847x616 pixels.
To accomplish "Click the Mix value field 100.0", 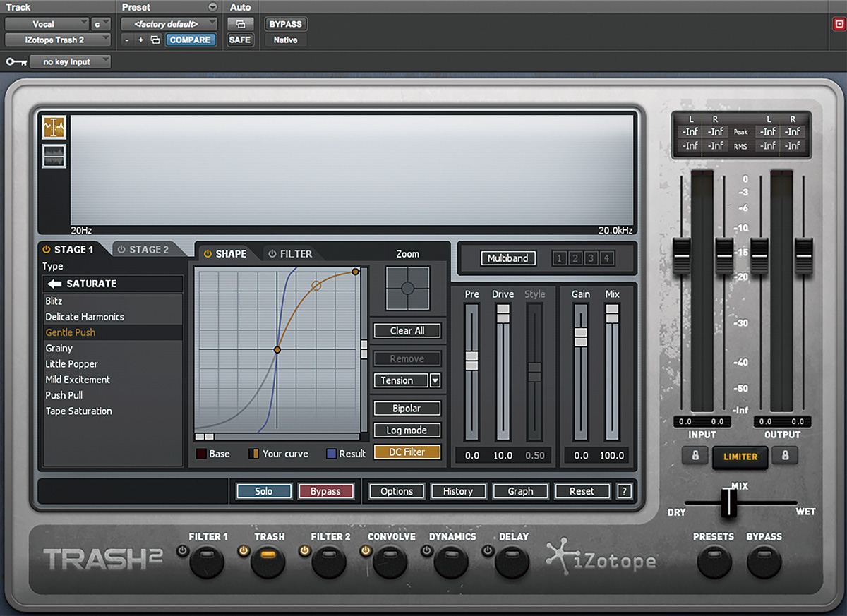I will tap(612, 456).
